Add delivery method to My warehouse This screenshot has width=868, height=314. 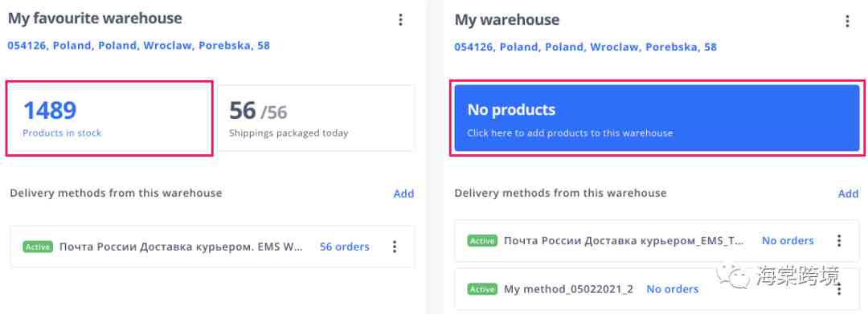pos(848,194)
